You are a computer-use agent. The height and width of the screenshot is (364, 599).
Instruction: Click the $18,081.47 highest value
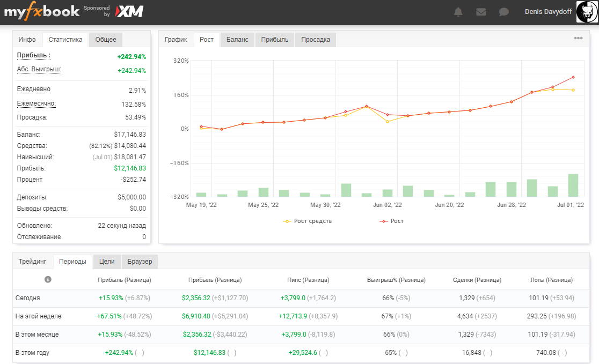coord(130,157)
